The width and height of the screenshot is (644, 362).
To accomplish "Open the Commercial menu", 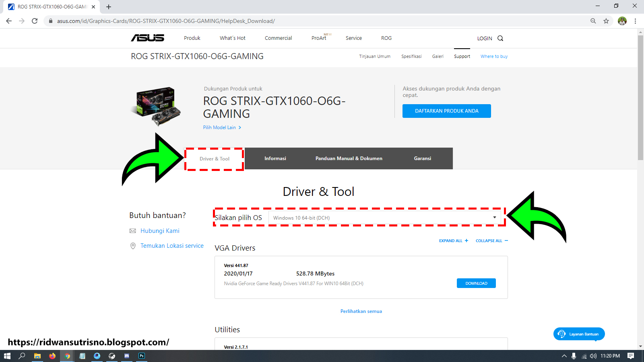I will pos(279,38).
